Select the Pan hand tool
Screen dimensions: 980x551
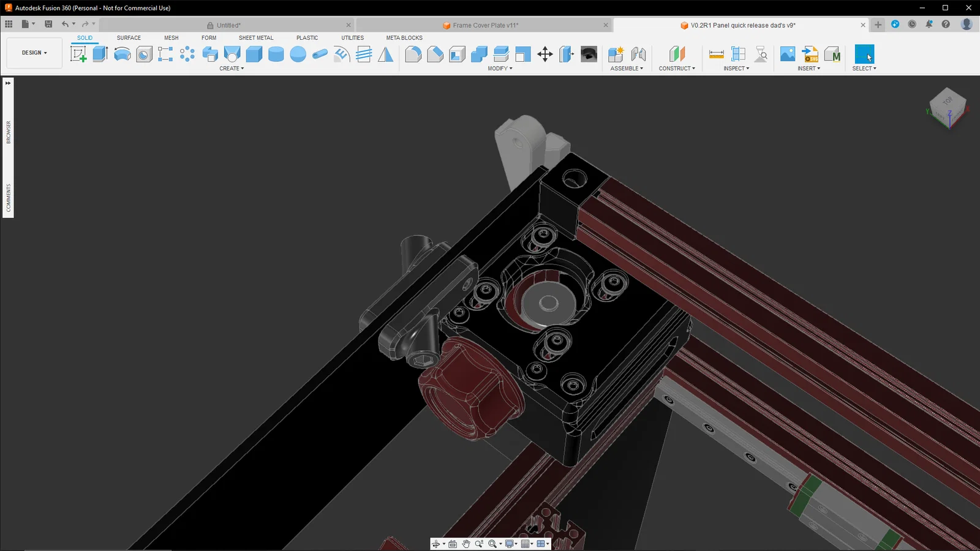pyautogui.click(x=466, y=544)
